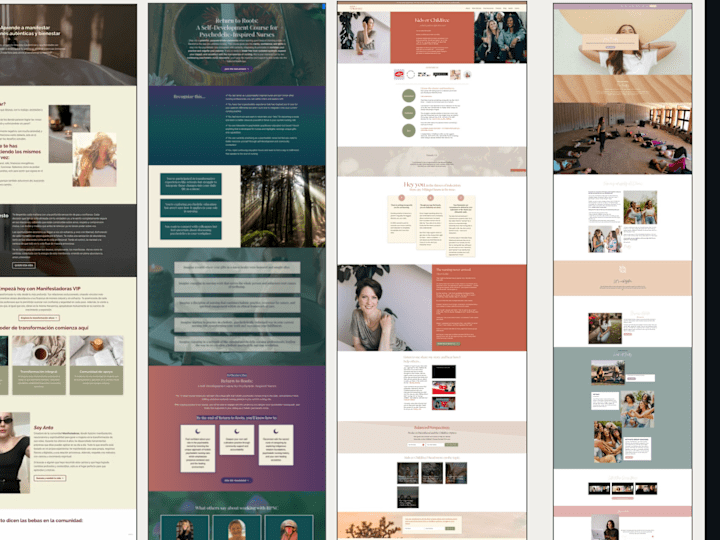Play the black video thumbnail in story section
The height and width of the screenshot is (540, 720).
(444, 371)
